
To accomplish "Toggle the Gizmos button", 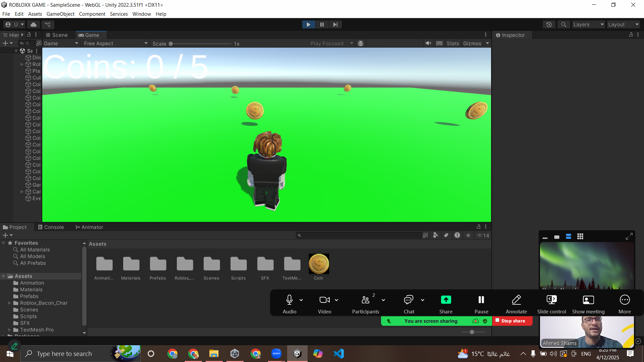I will (x=472, y=43).
